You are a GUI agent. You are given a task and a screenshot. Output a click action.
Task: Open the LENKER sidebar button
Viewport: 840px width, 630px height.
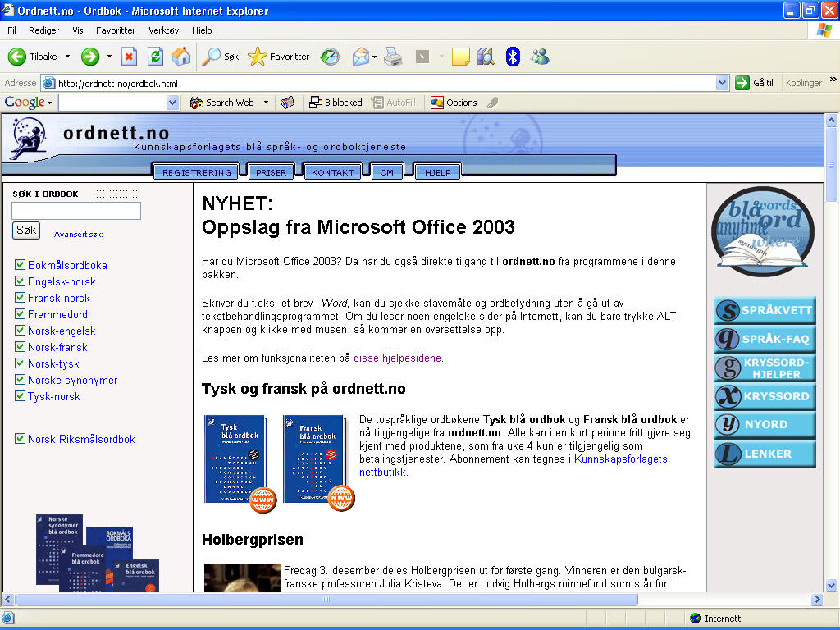pos(765,454)
